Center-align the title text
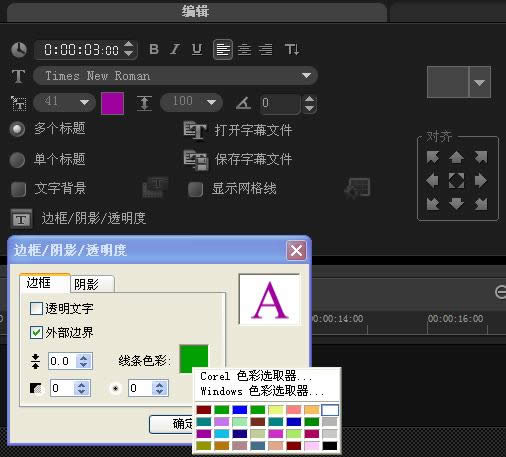Viewport: 506px width, 457px height. [x=244, y=50]
